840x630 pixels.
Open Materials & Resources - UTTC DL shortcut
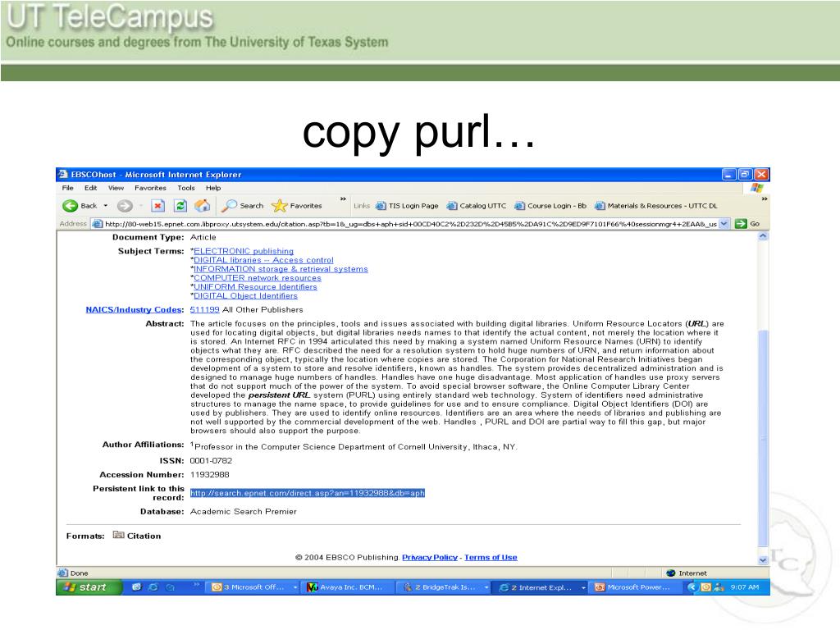point(655,206)
